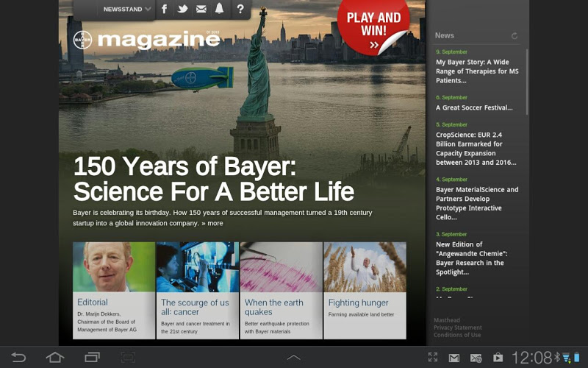Click the scrollbar in the News panel
The height and width of the screenshot is (368, 588).
(x=527, y=82)
